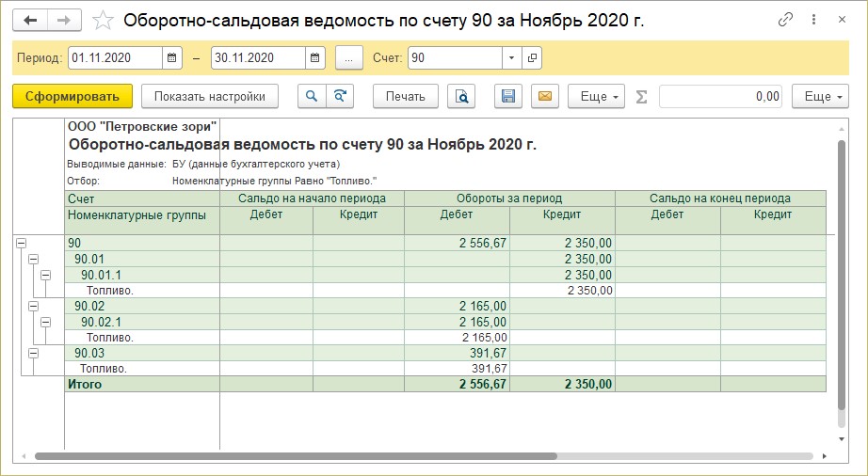
Task: Close the report with the X icon
Action: [x=842, y=20]
